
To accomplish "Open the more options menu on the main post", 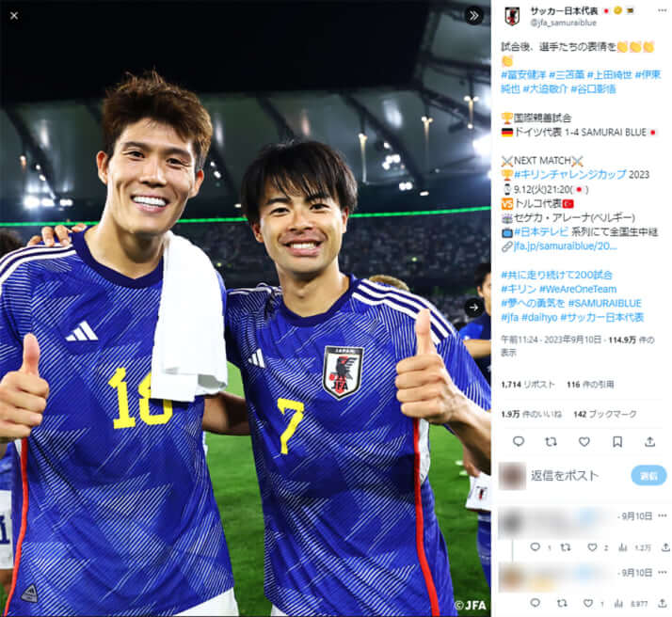I will [x=663, y=10].
